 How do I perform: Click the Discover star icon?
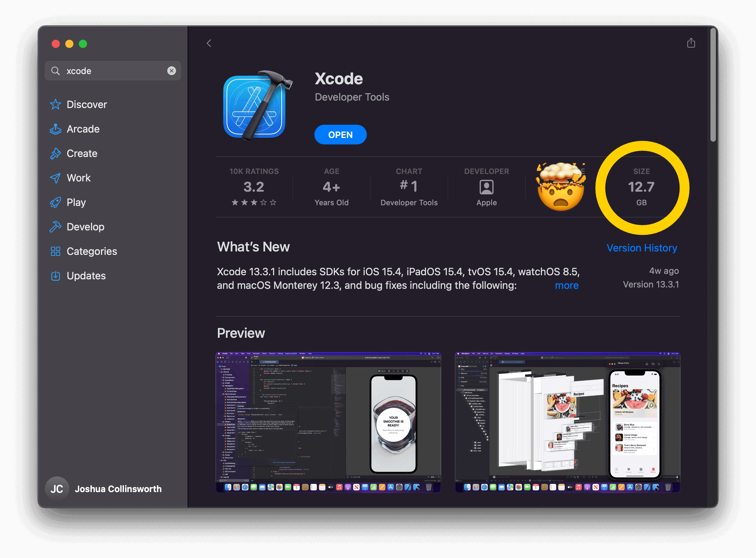coord(55,104)
